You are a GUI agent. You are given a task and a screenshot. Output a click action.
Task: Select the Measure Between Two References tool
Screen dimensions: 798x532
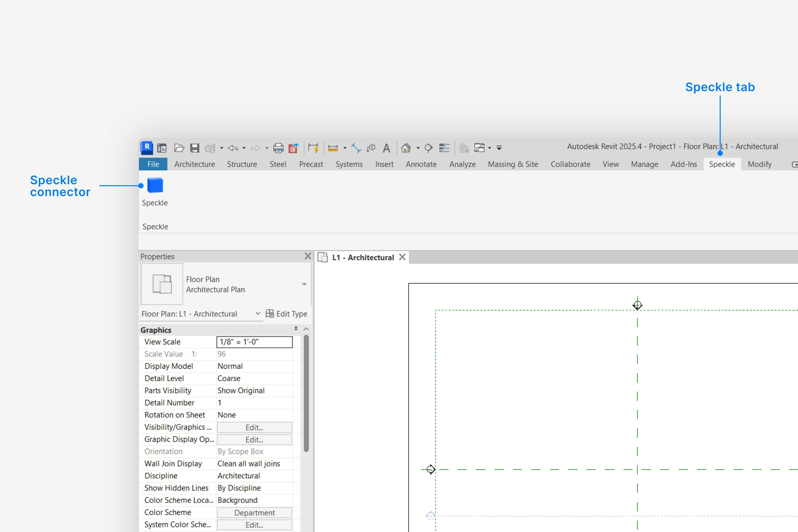(x=332, y=148)
